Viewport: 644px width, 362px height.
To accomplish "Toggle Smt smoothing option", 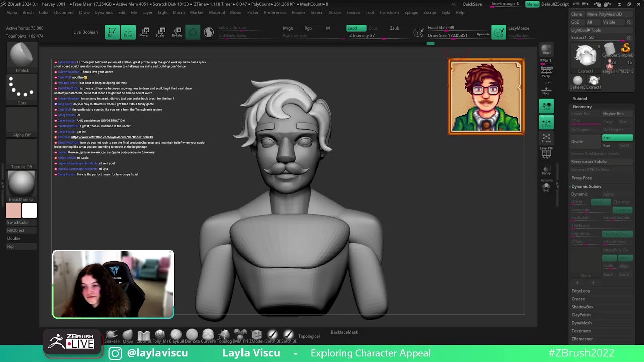I will coord(617,138).
